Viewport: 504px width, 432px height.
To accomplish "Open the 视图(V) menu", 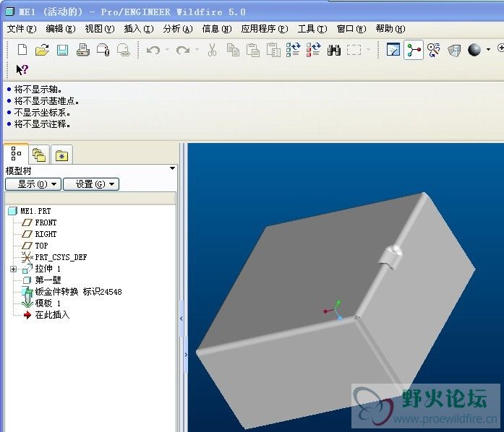I will [x=100, y=29].
